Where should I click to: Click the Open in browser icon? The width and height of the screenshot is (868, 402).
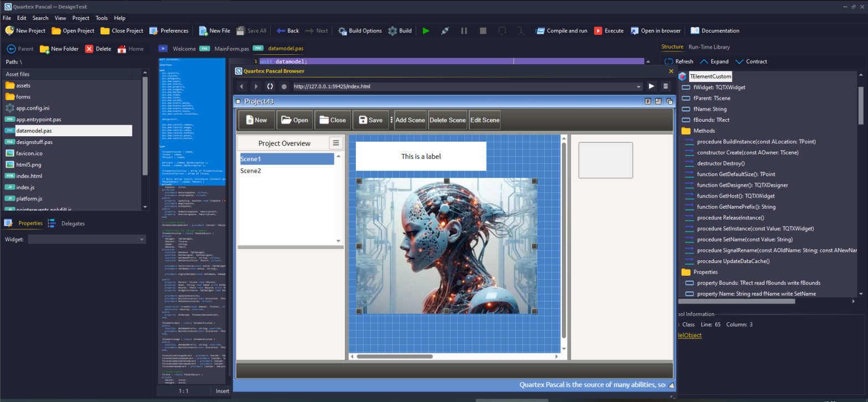(x=634, y=31)
